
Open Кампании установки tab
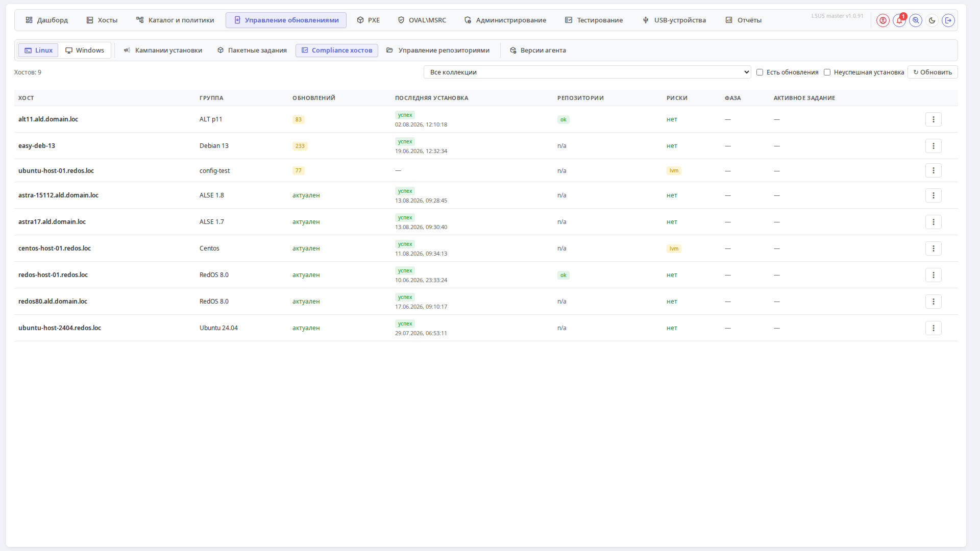pyautogui.click(x=163, y=51)
